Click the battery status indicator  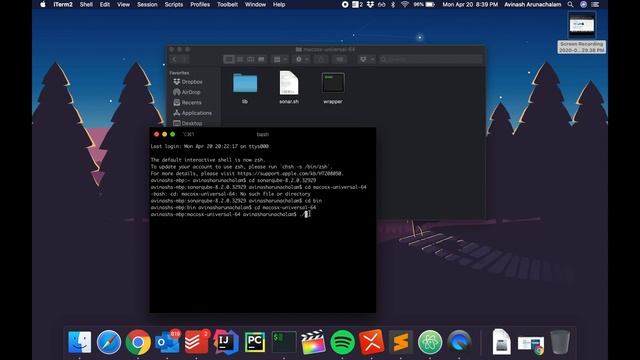tap(424, 4)
